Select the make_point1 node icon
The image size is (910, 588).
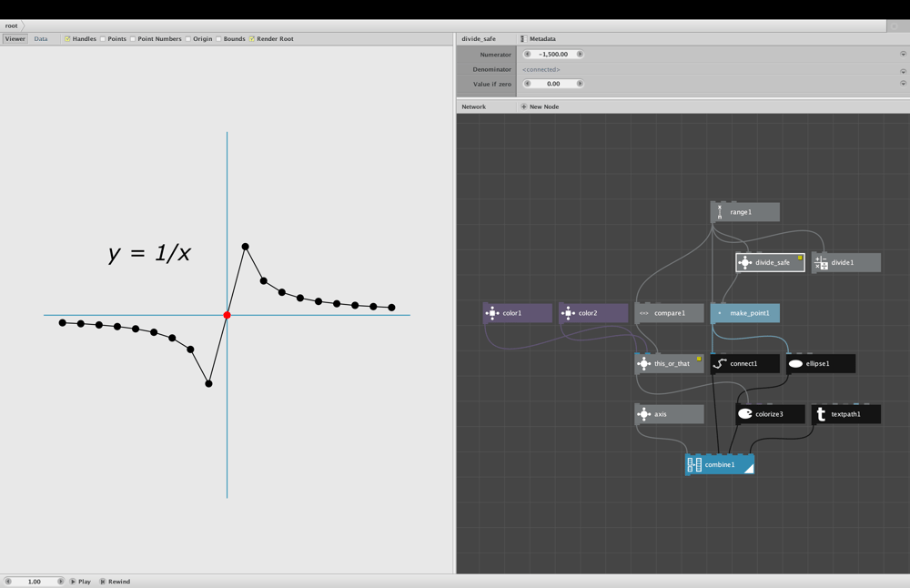point(720,313)
